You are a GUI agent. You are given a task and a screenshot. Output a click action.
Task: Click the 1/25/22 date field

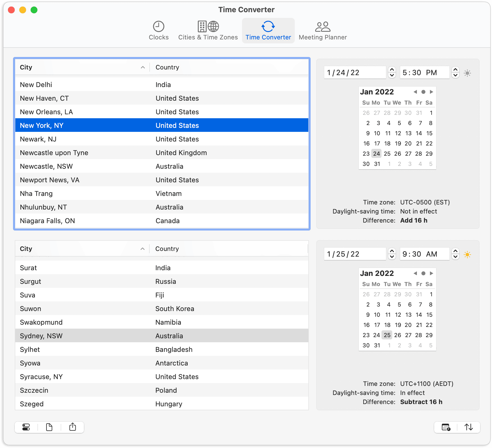[355, 254]
